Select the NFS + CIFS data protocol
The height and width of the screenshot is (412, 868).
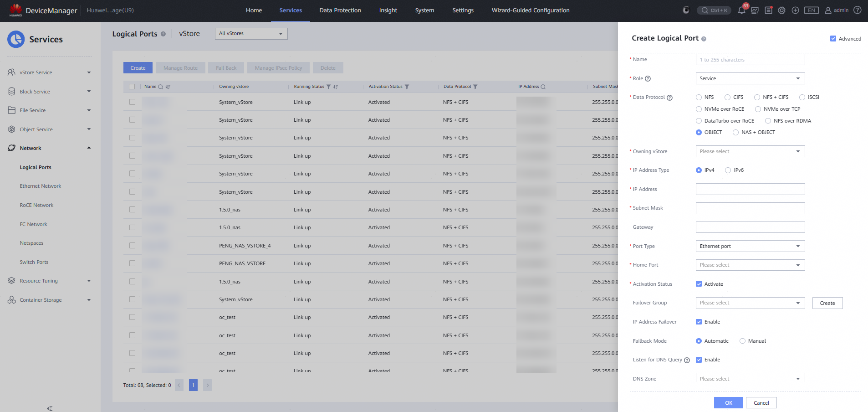point(757,97)
